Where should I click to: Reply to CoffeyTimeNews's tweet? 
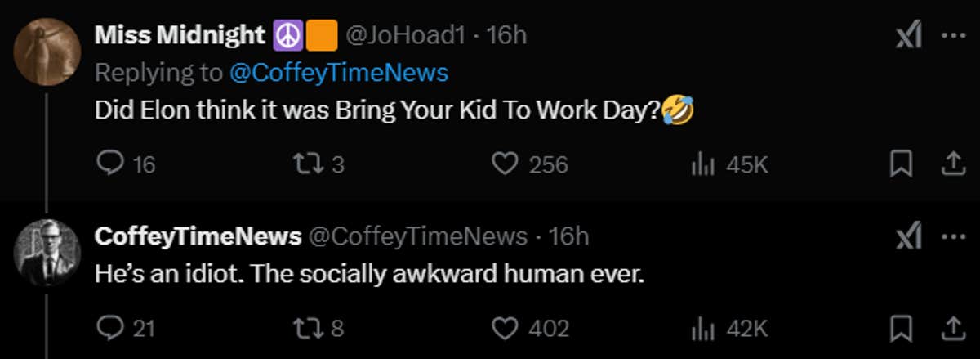(109, 328)
